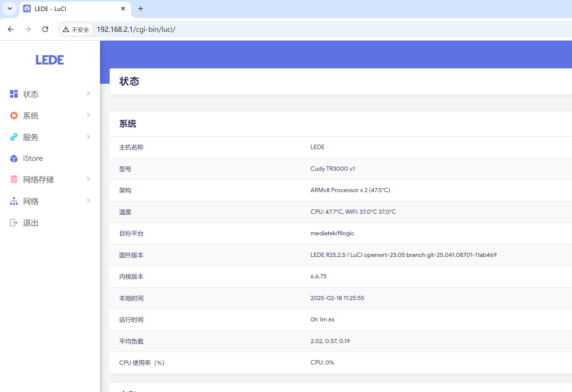Click the status dashboard icon in sidebar
Image resolution: width=572 pixels, height=392 pixels.
(14, 94)
